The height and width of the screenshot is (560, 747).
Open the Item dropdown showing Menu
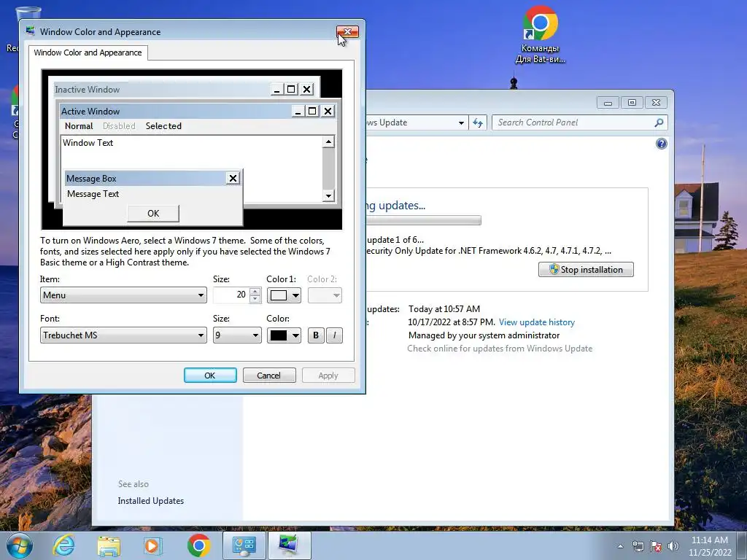[x=123, y=295]
